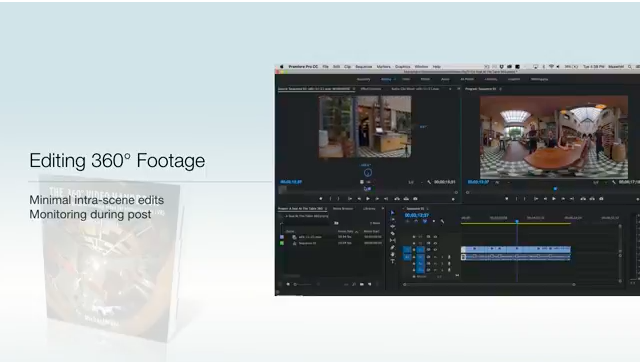Toggle timeline Snap magnet button

(x=416, y=221)
